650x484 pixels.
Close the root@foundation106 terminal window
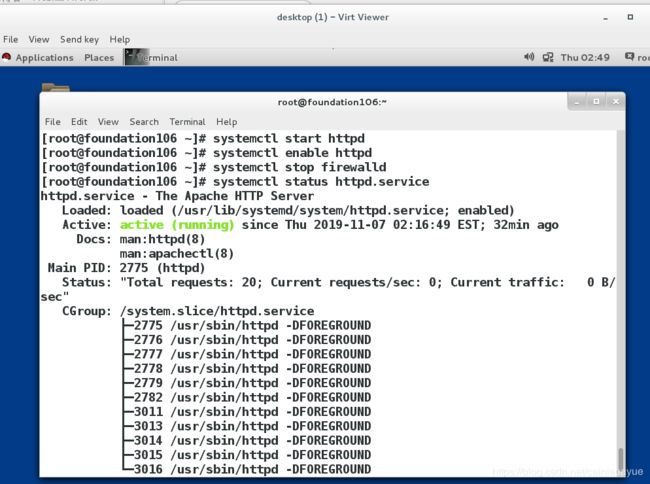point(616,102)
